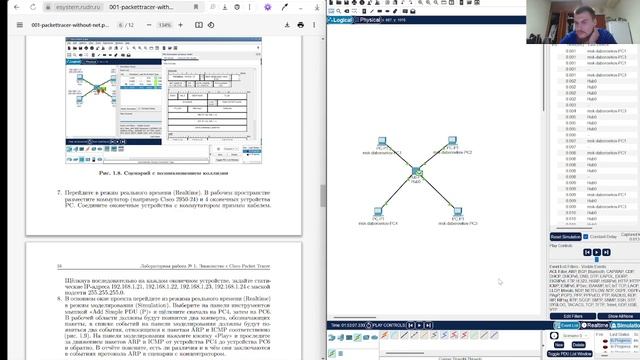Screen dimensions: 640x360
Task: Click Edit Filters button
Action: (573, 316)
